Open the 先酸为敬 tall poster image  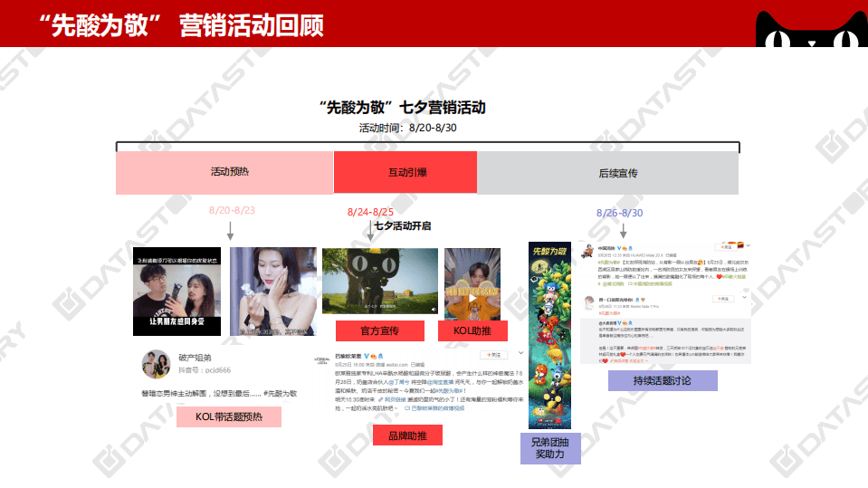pos(549,335)
